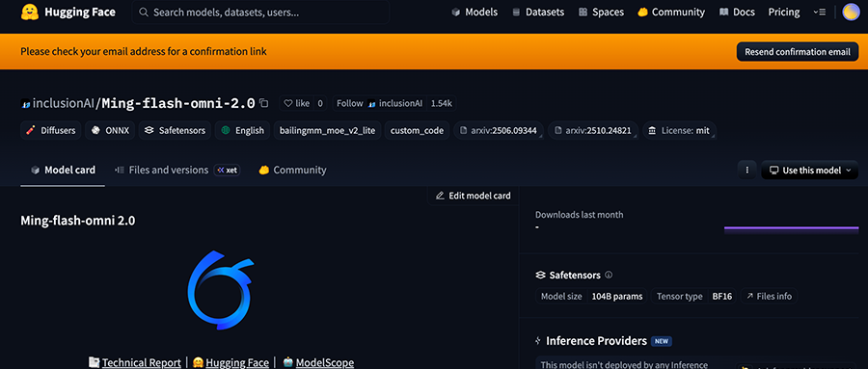Open the Models page
Screen dimensions: 868x369
coord(475,13)
